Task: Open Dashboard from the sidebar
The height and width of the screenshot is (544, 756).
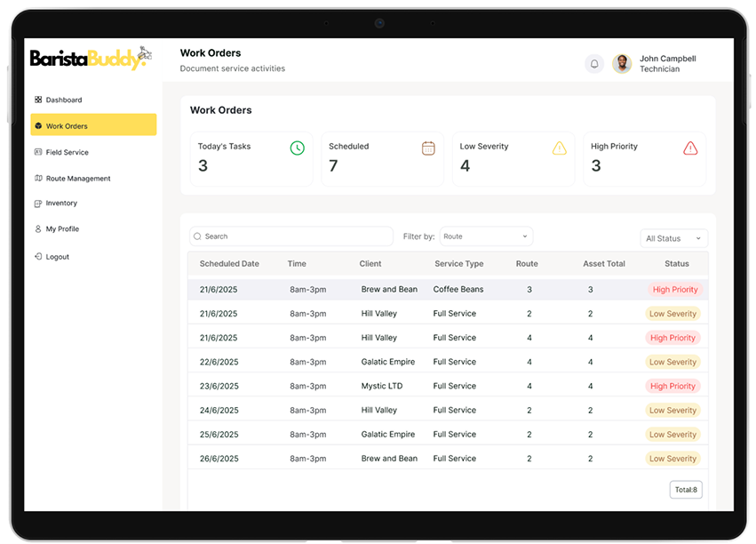Action: [63, 100]
